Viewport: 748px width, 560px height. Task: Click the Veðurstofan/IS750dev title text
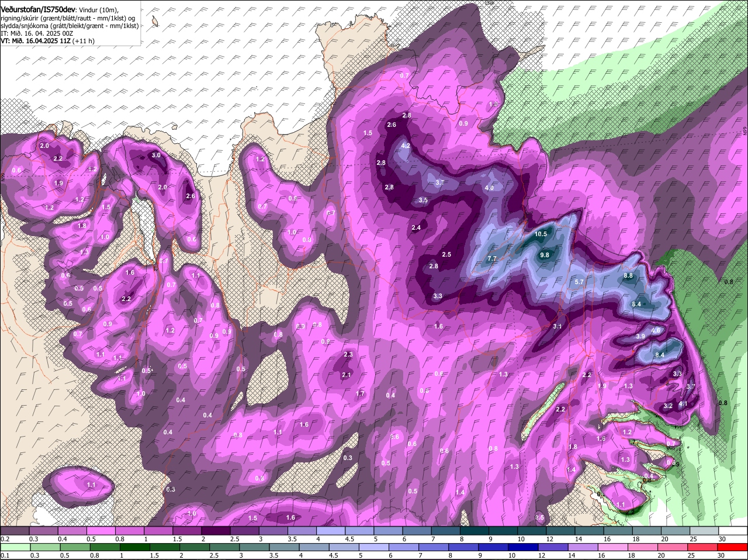(38, 9)
